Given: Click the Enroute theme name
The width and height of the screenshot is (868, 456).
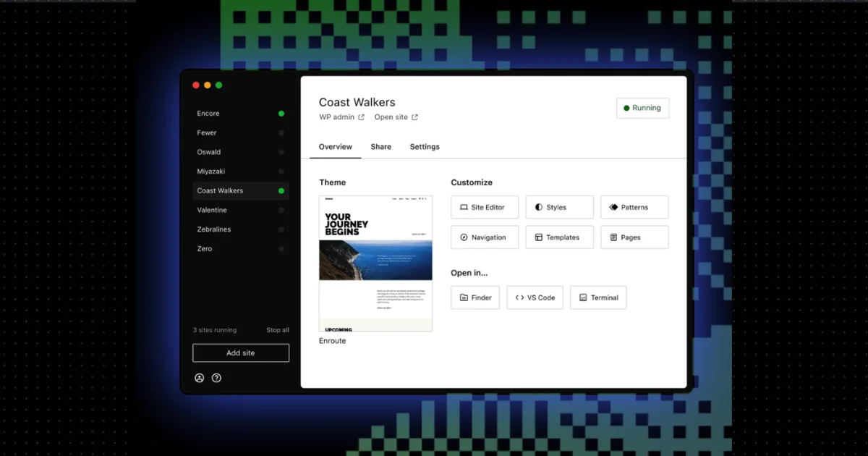Looking at the screenshot, I should pyautogui.click(x=333, y=341).
